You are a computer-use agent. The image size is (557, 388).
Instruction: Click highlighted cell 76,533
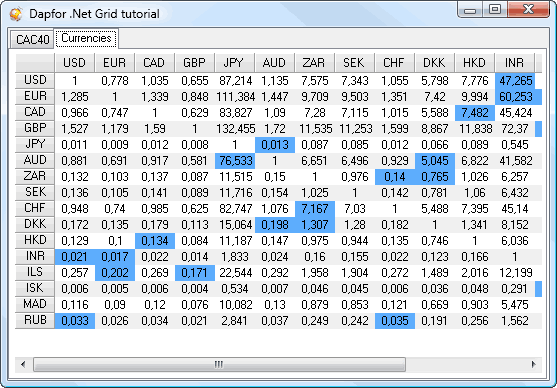[235, 161]
